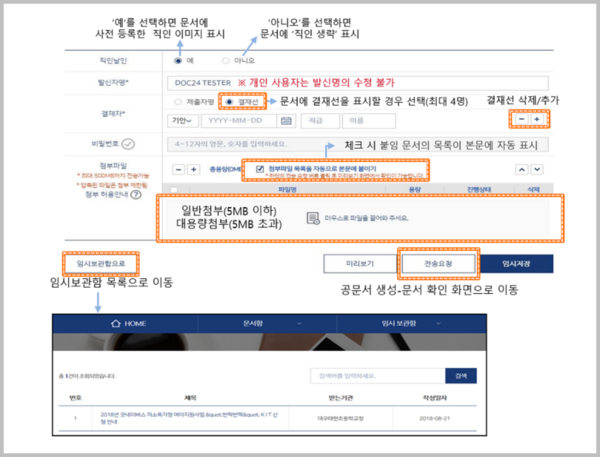600x457 pixels.
Task: Select the '아니오' radio for 직인날인
Action: pyautogui.click(x=226, y=60)
